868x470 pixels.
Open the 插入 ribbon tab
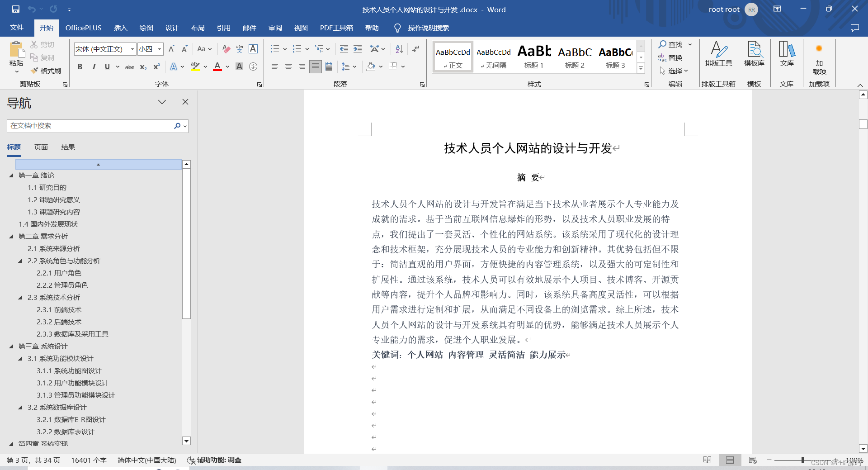tap(120, 28)
